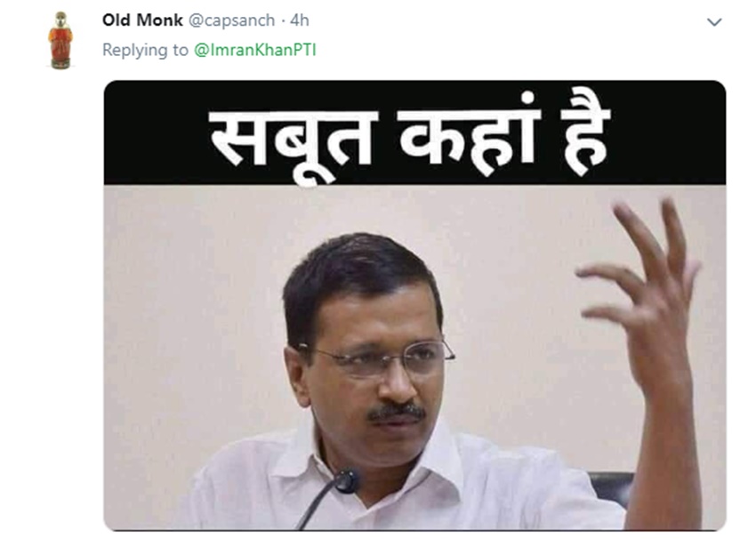
Task: Click the man's eyeglasses in the photo
Action: coord(376,358)
